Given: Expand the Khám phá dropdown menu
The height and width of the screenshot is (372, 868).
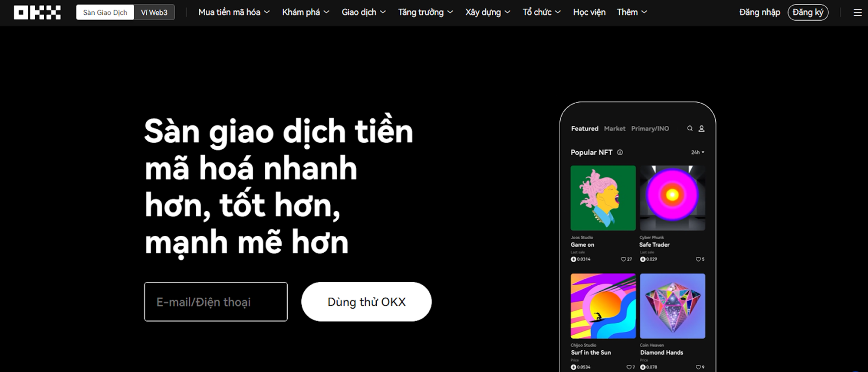Looking at the screenshot, I should point(306,13).
